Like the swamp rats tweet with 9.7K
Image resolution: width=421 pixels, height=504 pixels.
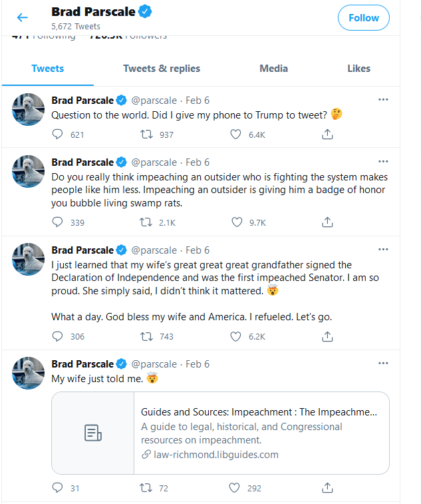(x=237, y=222)
